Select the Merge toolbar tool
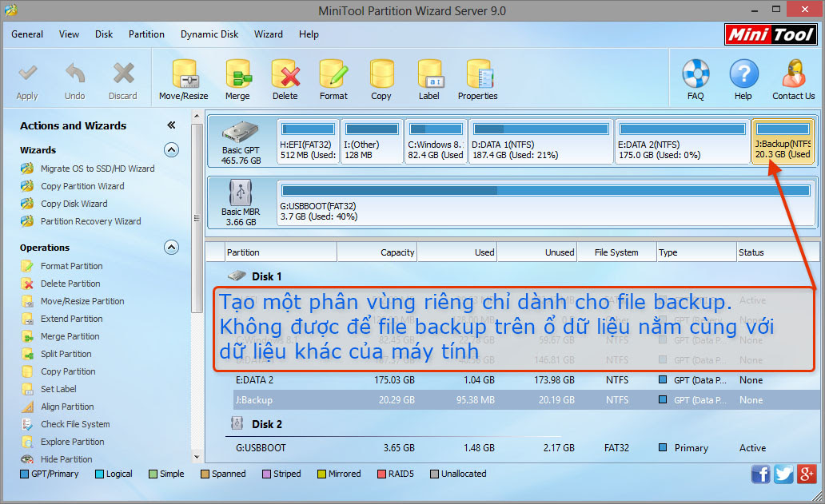The image size is (825, 504). coord(237,79)
